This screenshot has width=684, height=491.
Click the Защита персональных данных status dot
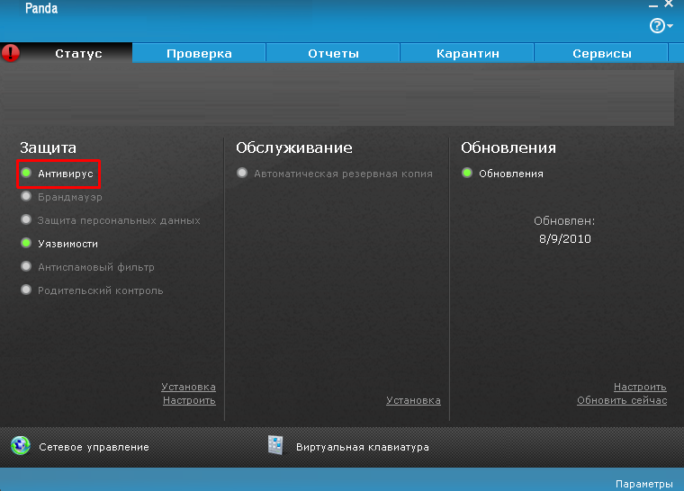(x=26, y=219)
